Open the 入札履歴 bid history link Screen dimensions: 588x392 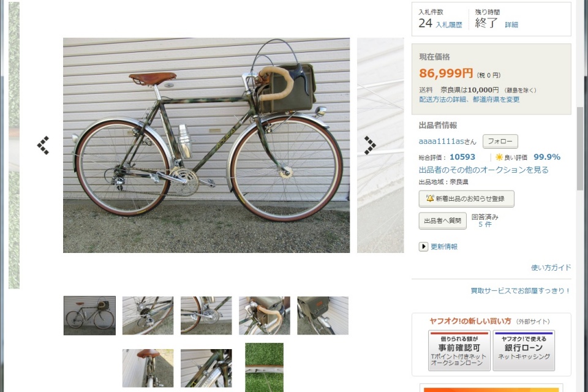point(449,24)
